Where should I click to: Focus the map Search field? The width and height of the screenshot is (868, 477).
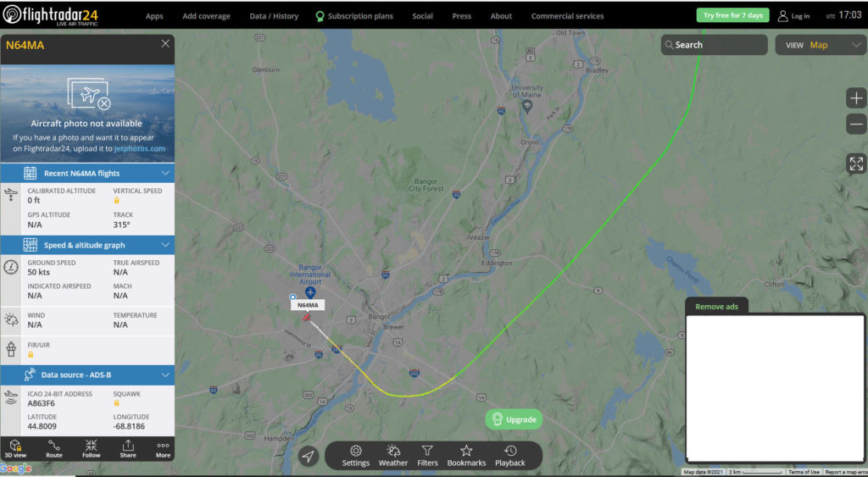(x=714, y=45)
